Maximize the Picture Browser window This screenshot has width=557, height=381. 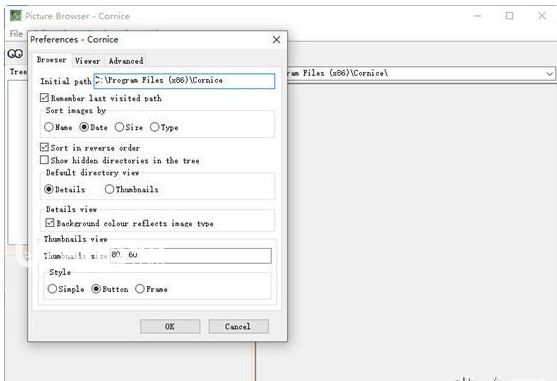509,16
